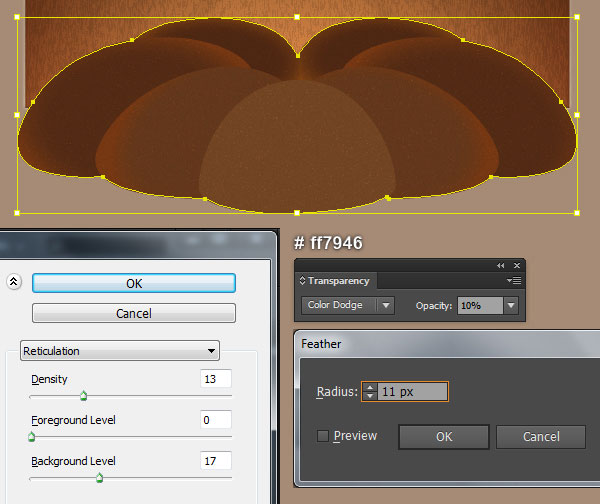
Task: Click the Foreground Level value field
Action: click(215, 420)
